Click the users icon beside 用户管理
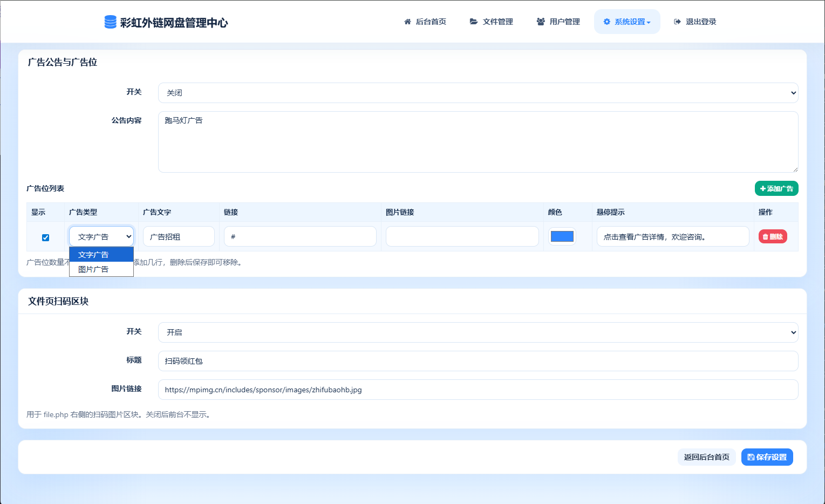 click(541, 22)
